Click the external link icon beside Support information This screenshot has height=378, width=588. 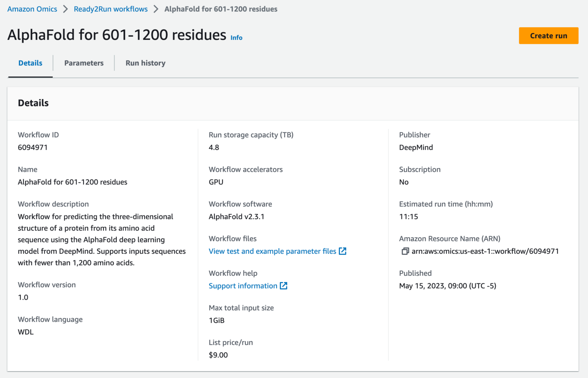(283, 286)
